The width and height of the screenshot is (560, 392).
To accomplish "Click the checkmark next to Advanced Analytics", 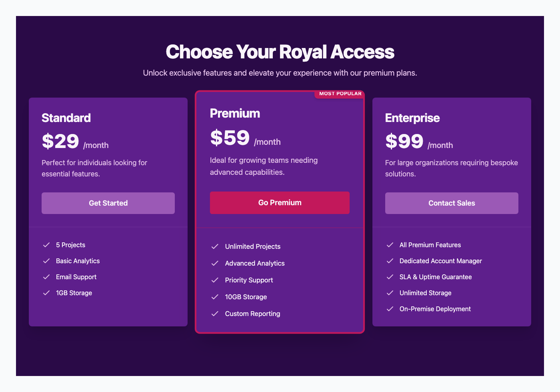I will coord(215,263).
